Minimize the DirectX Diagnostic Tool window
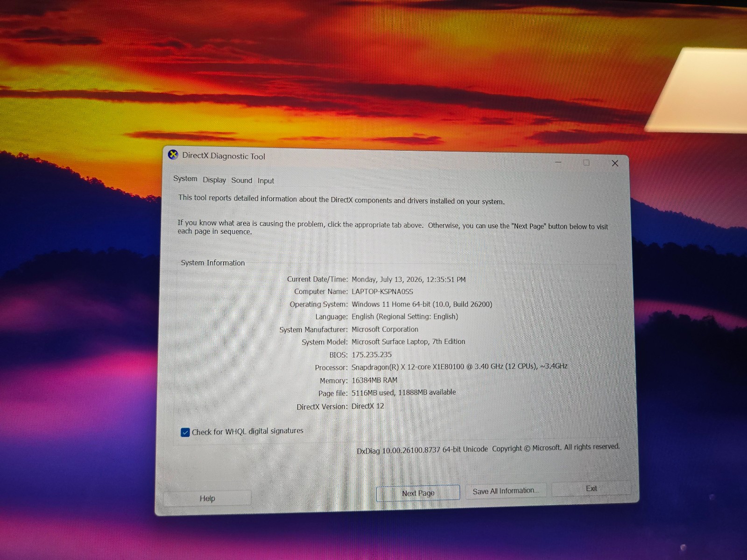The height and width of the screenshot is (560, 747). coord(558,162)
